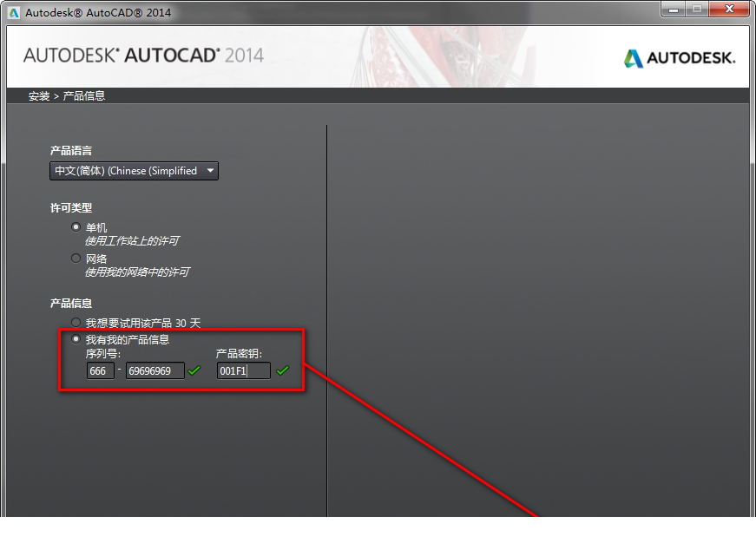The width and height of the screenshot is (756, 537).
Task: Maximize the AutoCAD 2014 installer window
Action: 697,10
